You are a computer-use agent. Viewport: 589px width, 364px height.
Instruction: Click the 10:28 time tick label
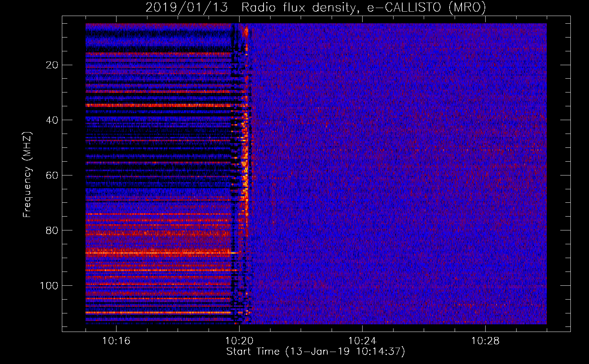pyautogui.click(x=485, y=341)
